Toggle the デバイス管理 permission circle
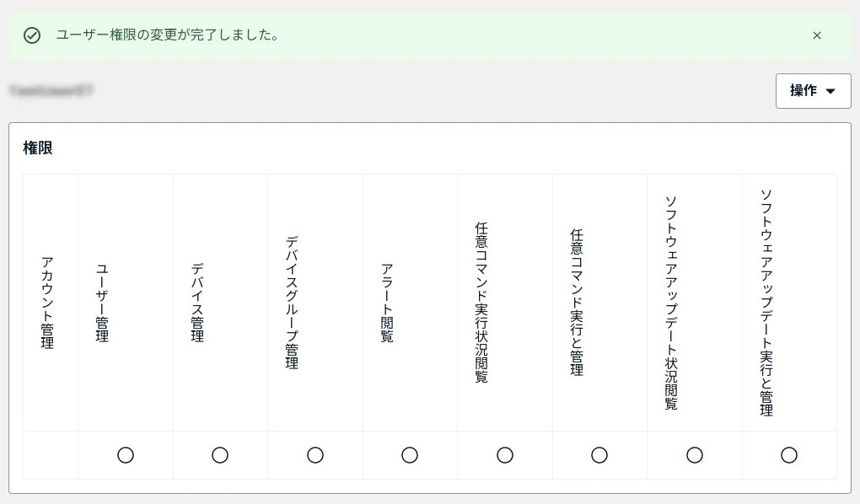 pos(219,455)
